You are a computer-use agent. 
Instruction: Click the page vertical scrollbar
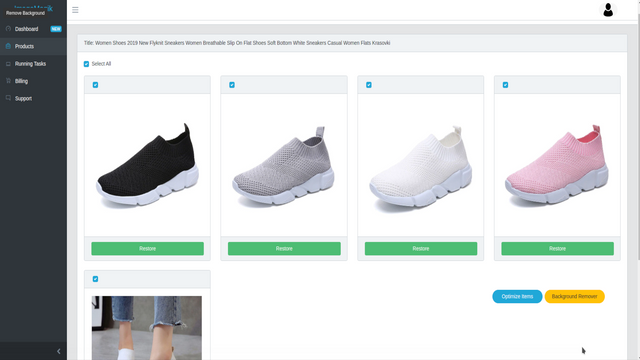638,131
